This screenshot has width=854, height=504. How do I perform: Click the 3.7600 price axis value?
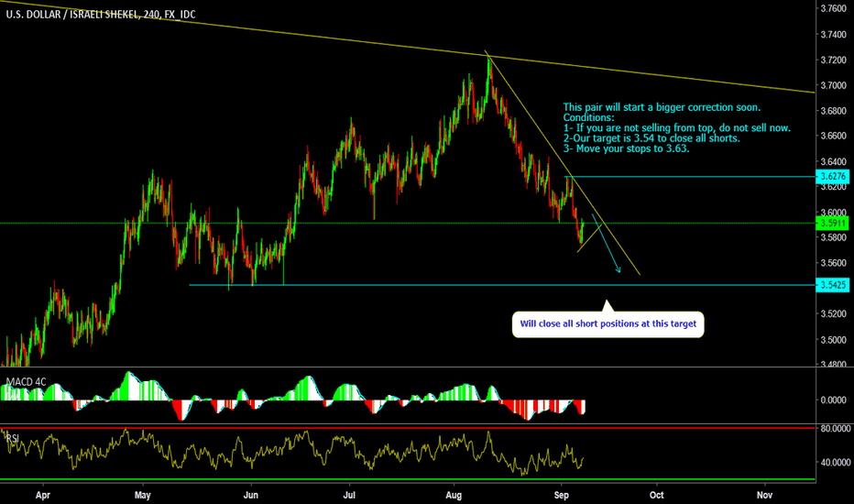tap(834, 9)
